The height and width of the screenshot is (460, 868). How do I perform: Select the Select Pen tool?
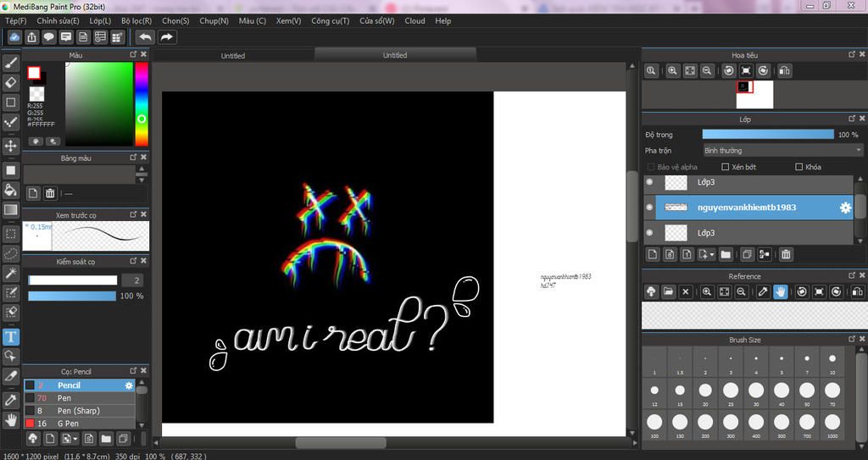(x=10, y=293)
